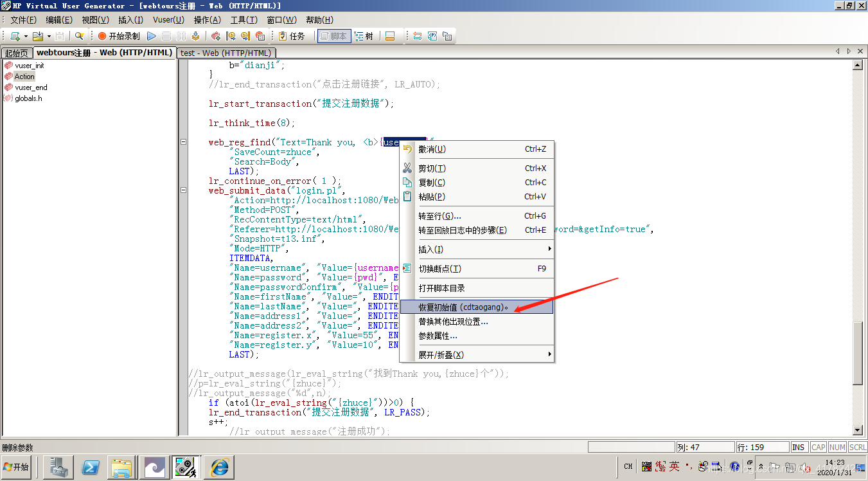Image resolution: width=868 pixels, height=481 pixels.
Task: Open the Vuser(U) menu
Action: [x=168, y=20]
